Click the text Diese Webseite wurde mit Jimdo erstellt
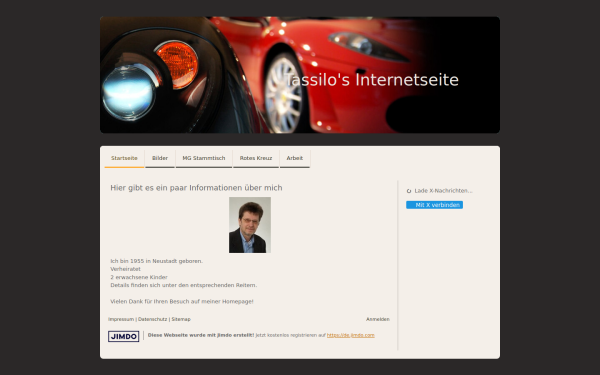This screenshot has width=600, height=375. point(201,335)
